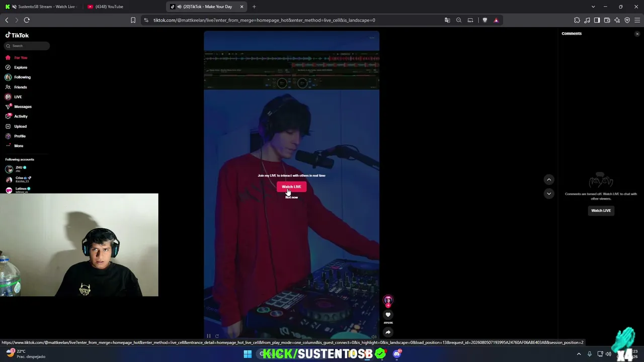This screenshot has width=644, height=362.
Task: Open ZHU following account
Action: [16, 169]
